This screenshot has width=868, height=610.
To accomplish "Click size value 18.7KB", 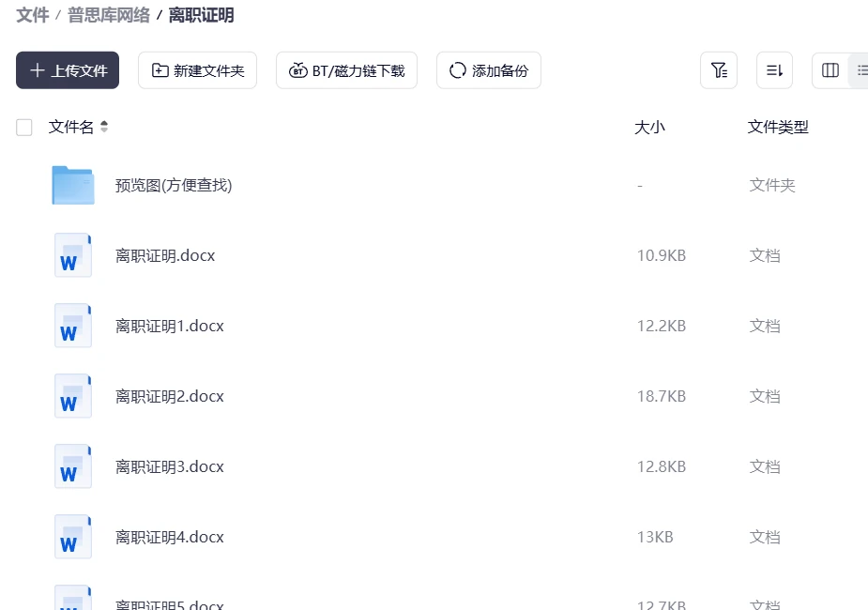I will pyautogui.click(x=661, y=396).
